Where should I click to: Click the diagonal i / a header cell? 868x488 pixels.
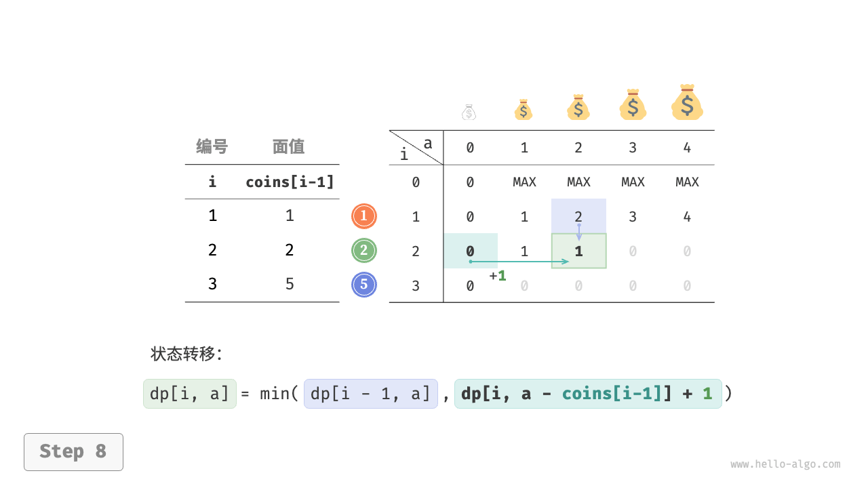[416, 148]
